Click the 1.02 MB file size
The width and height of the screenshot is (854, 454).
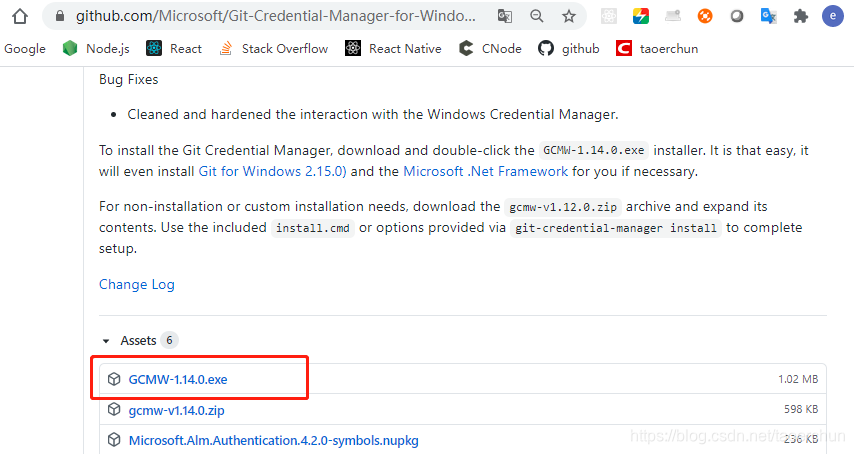tap(798, 379)
